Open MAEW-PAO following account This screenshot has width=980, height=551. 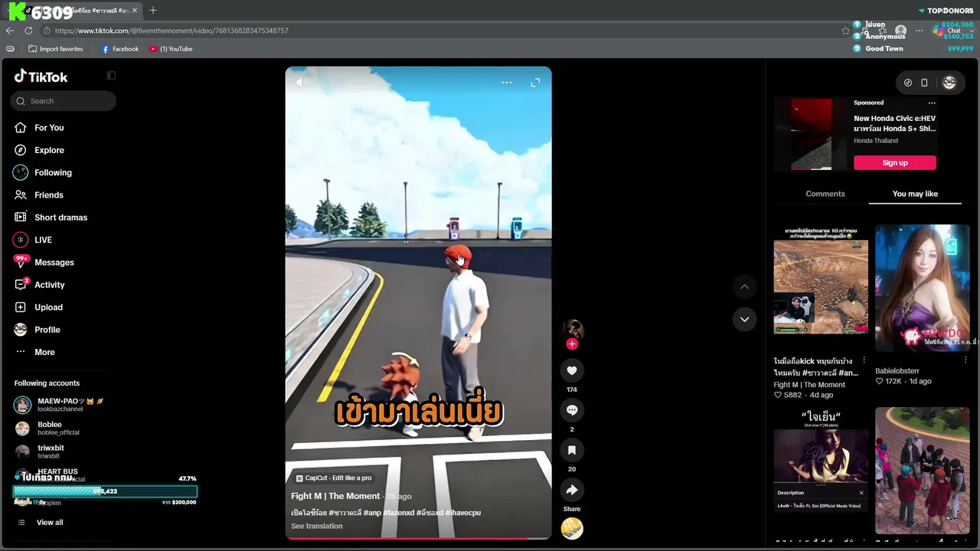tap(61, 405)
